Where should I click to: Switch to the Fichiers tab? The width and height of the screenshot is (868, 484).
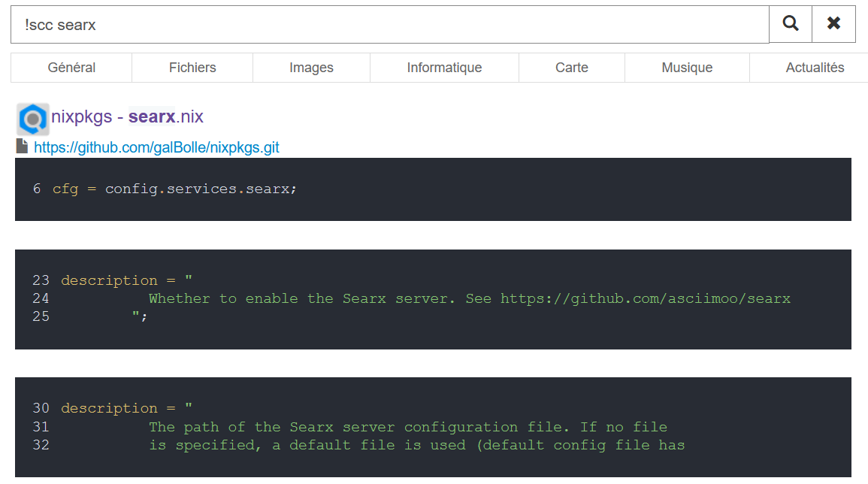pyautogui.click(x=192, y=67)
